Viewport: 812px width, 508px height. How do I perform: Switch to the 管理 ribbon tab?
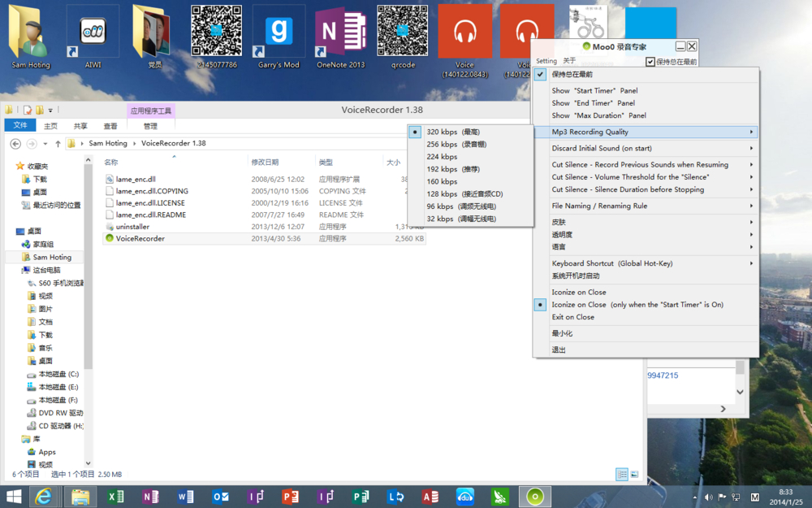tap(150, 126)
